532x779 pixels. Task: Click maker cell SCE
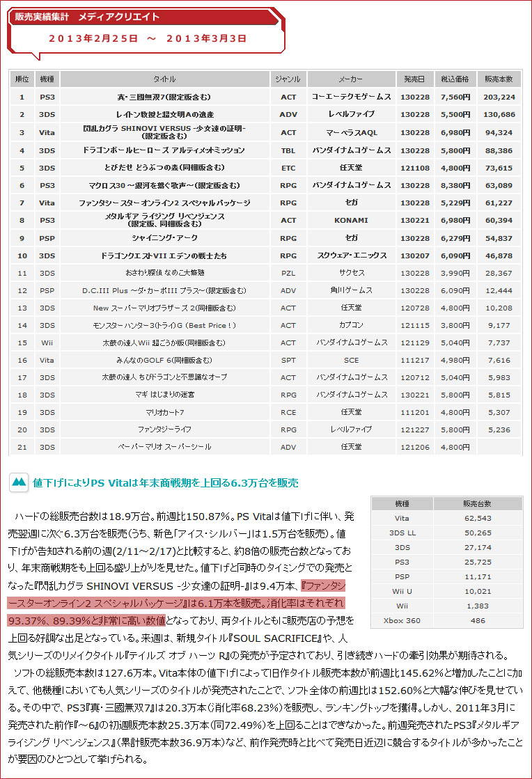[x=351, y=360]
